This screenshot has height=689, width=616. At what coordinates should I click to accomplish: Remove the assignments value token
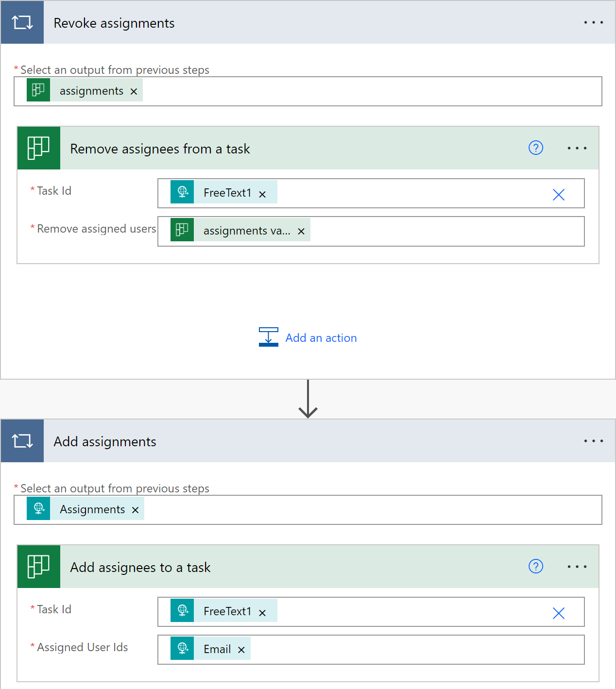click(x=301, y=232)
